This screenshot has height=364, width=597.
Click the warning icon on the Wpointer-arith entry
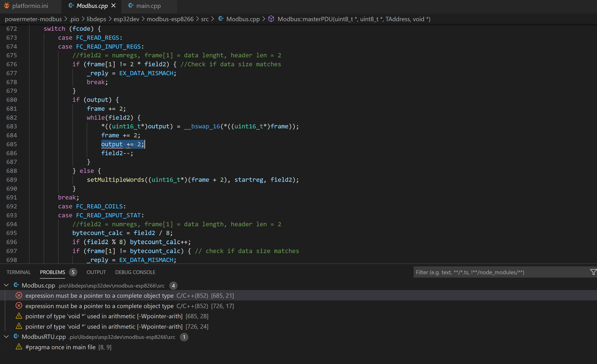(x=19, y=316)
